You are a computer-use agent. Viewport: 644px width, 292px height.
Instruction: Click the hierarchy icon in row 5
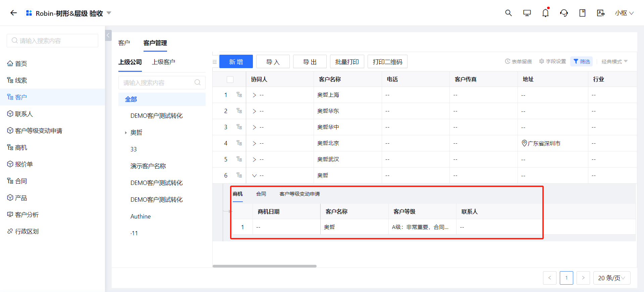[x=239, y=159]
